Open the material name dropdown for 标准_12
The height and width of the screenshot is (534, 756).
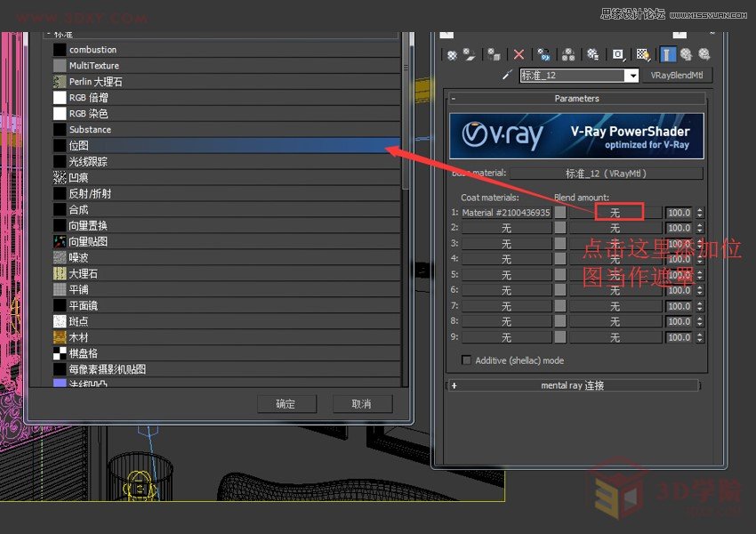(x=634, y=75)
